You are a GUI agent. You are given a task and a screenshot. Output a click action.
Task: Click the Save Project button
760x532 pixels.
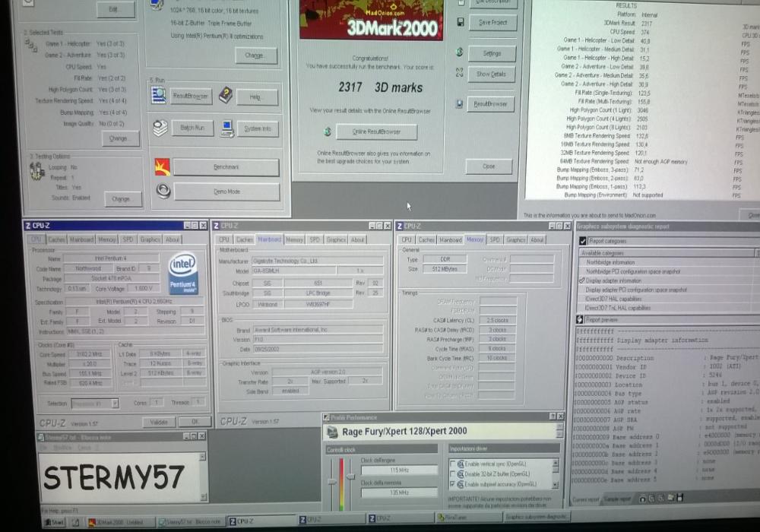(x=492, y=22)
